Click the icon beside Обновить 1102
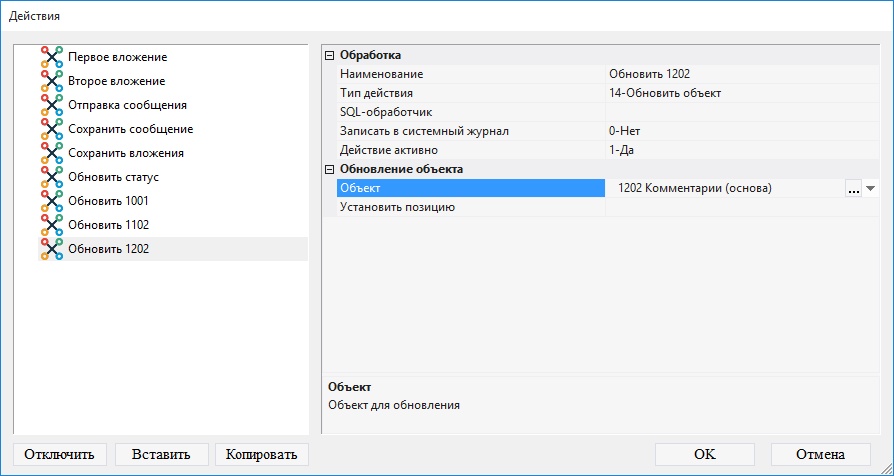The image size is (894, 476). (52, 225)
